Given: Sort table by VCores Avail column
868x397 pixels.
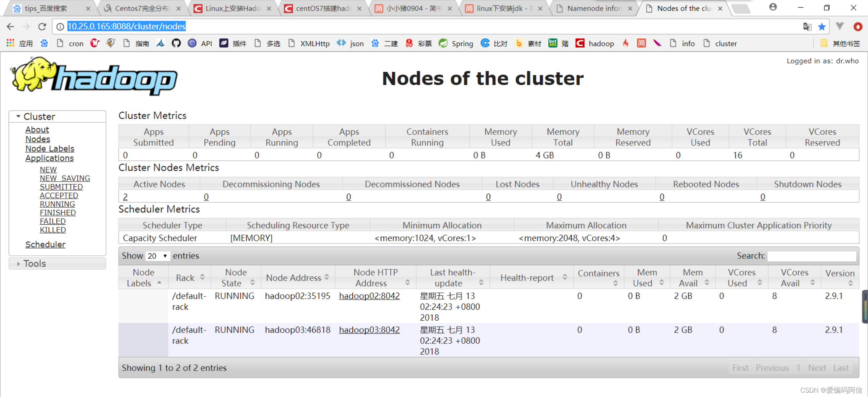Looking at the screenshot, I should [794, 278].
